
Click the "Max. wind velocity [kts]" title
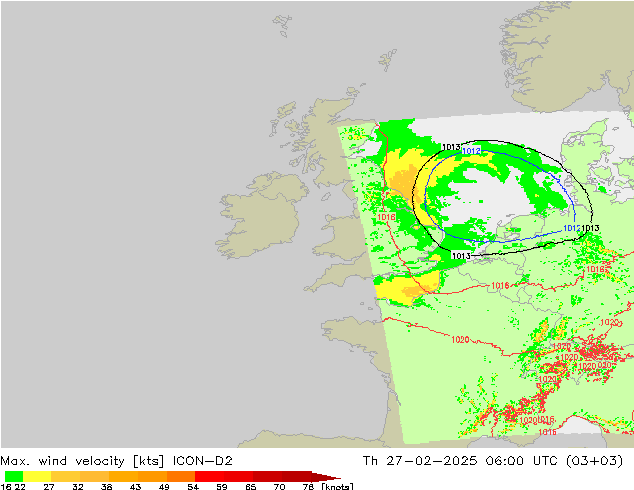coord(82,461)
